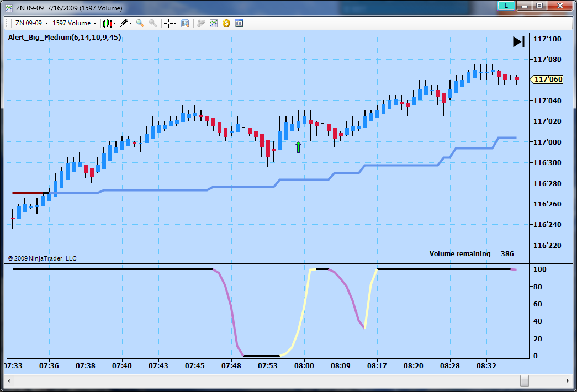
Task: Click the © 2009 NinjaTrader, LLC text
Action: (x=43, y=258)
